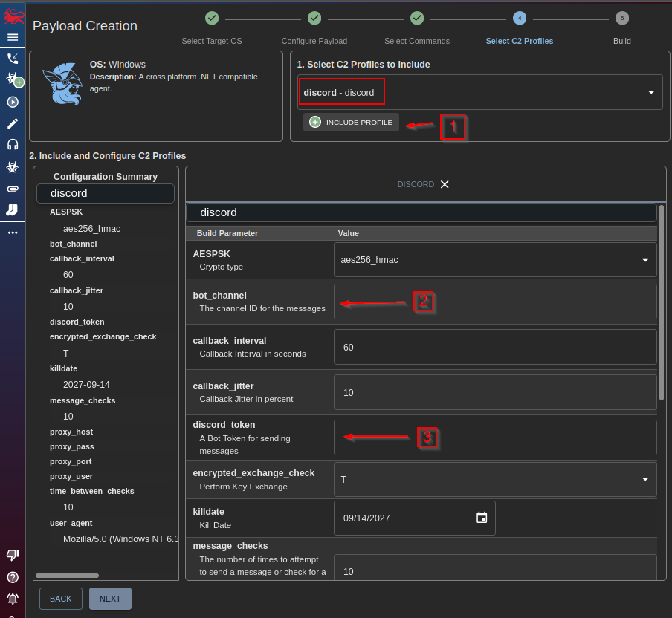Viewport: 672px width, 618px height.
Task: Click aes256_hmac value in summary
Action: [x=91, y=229]
